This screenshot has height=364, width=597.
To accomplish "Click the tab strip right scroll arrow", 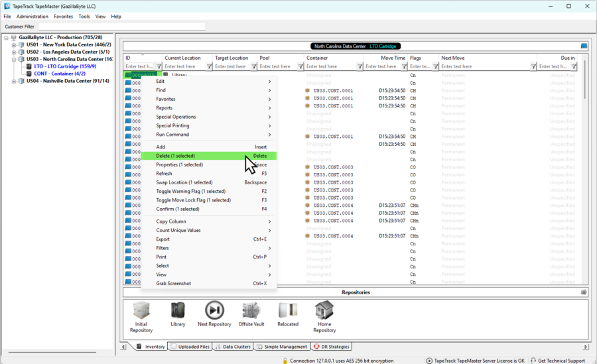I will (x=586, y=347).
